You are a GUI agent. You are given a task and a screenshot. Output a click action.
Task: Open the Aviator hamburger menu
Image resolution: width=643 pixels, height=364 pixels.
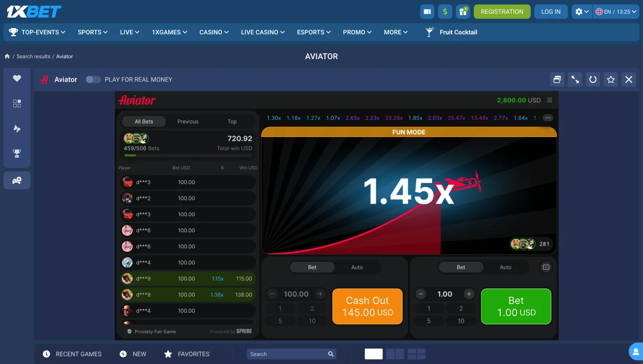click(x=550, y=100)
